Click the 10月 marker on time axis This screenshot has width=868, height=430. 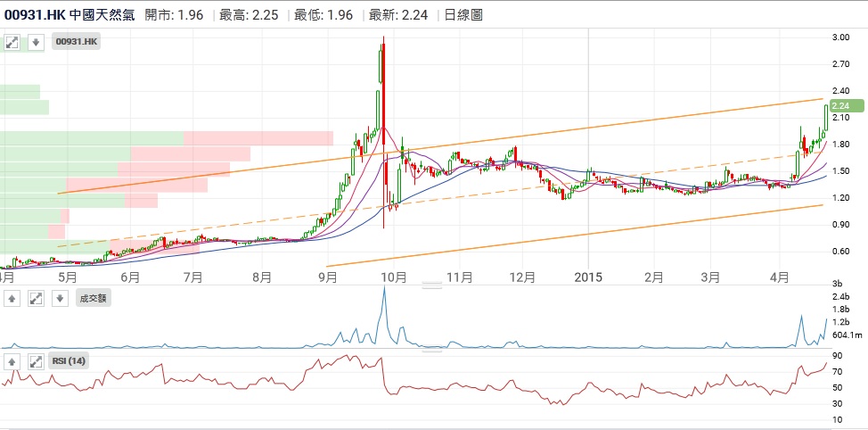point(394,277)
